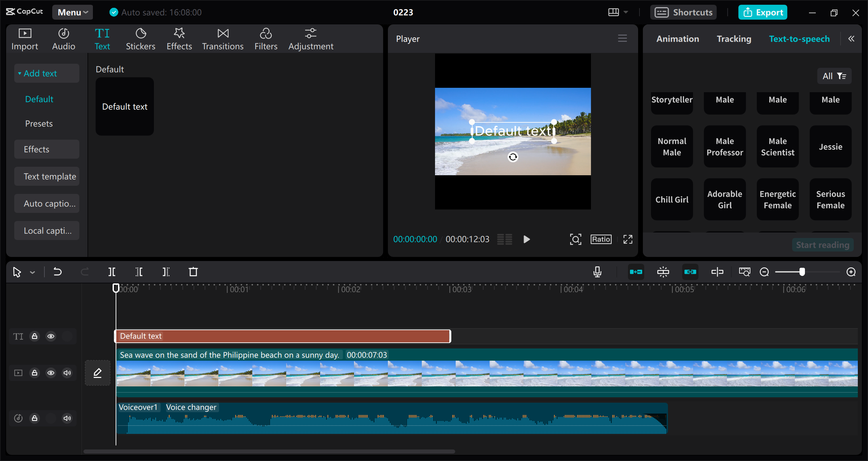Click the timeline zoom slider handle
Image resolution: width=868 pixels, height=461 pixels.
802,272
